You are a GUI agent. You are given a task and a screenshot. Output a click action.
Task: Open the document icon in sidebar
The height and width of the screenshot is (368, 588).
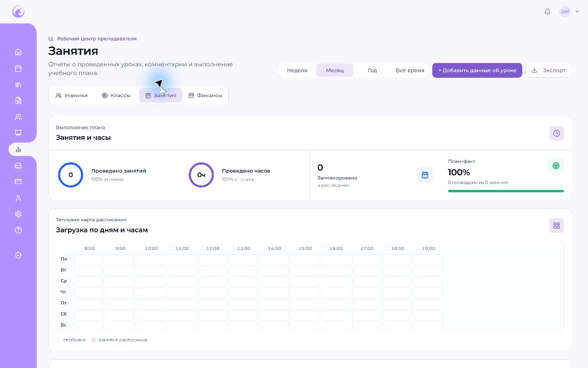[x=18, y=101]
